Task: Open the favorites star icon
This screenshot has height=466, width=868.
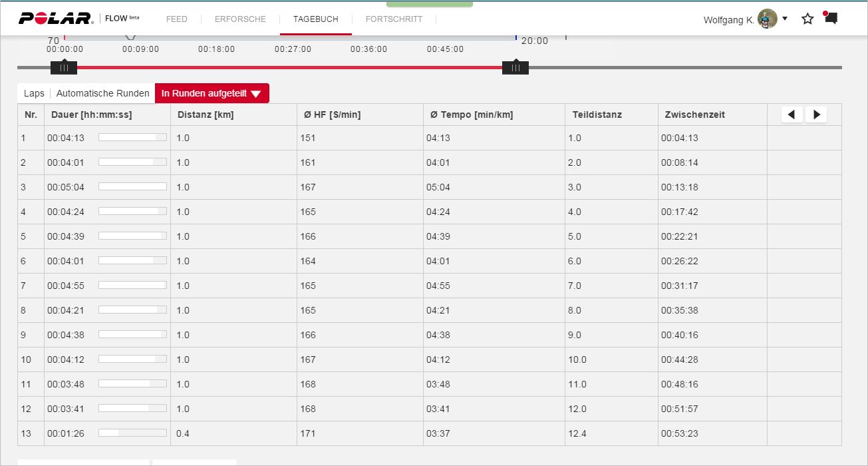Action: (807, 19)
